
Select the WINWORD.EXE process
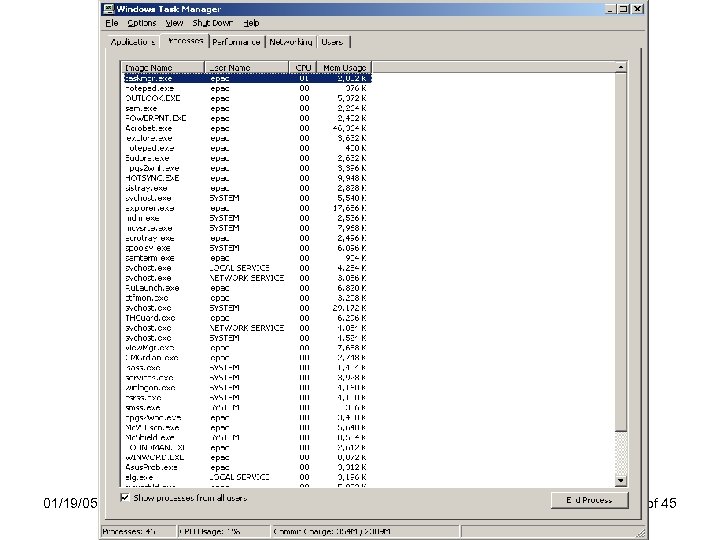[x=247, y=457]
